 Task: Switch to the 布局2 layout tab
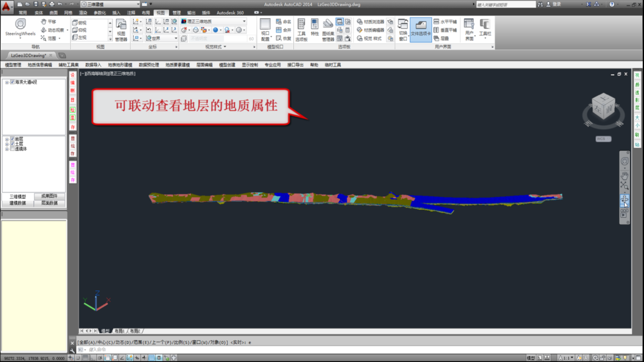135,331
